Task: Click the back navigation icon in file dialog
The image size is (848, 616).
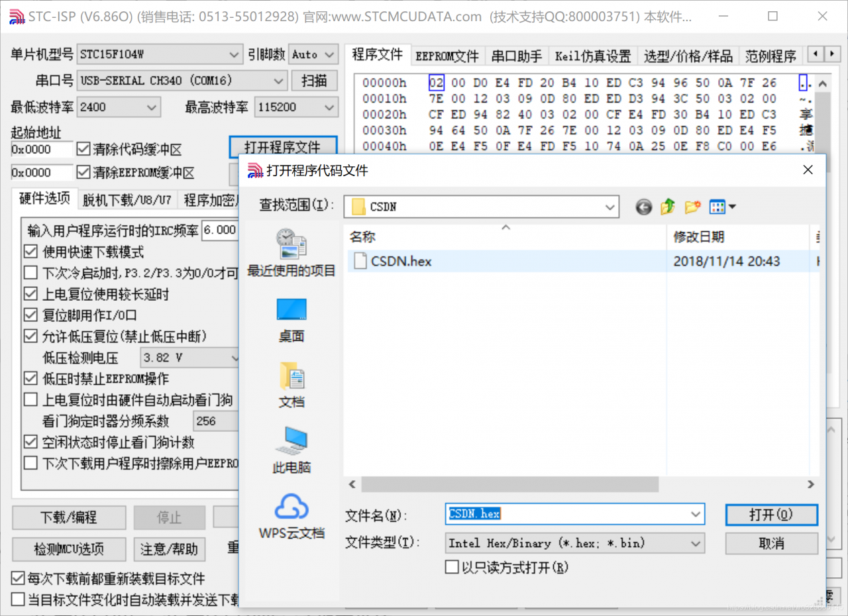Action: point(643,207)
